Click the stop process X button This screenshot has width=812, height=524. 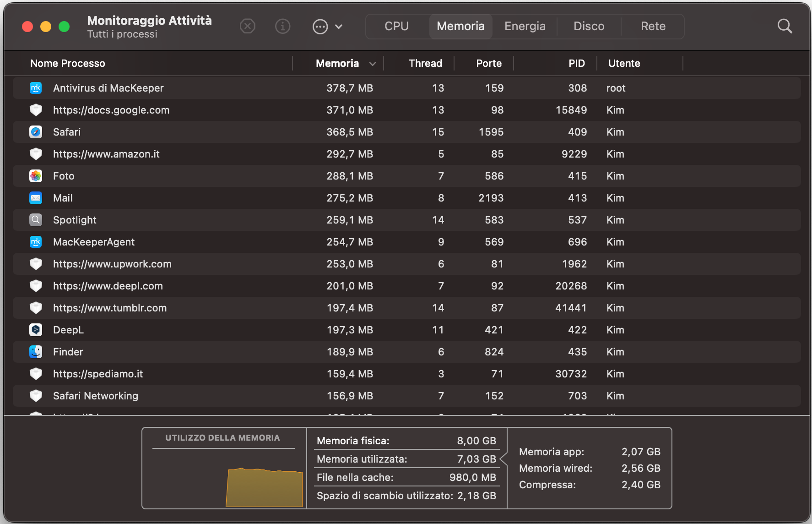coord(248,27)
